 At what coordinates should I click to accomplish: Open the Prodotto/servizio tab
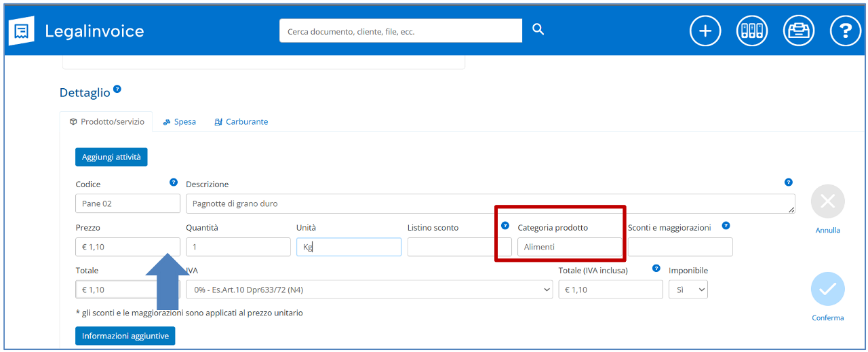(106, 122)
